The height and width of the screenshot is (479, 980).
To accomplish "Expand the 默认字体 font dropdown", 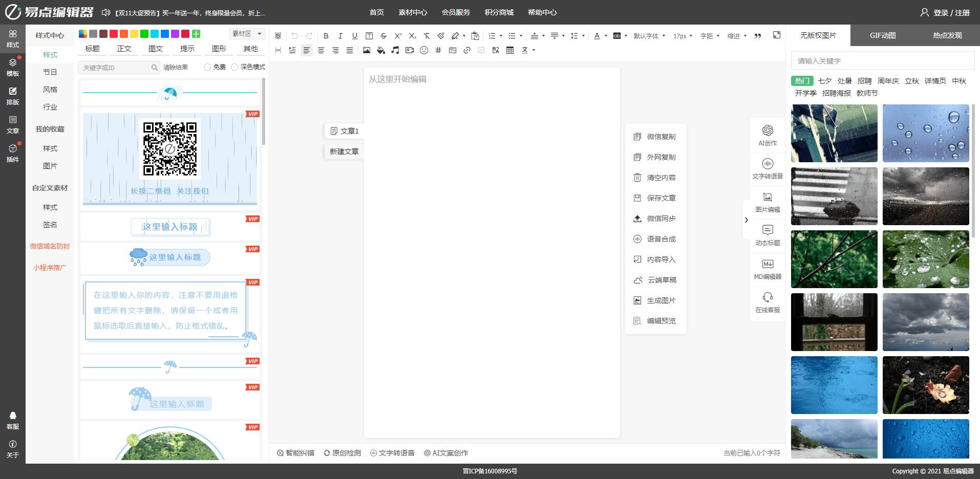I will coord(649,36).
